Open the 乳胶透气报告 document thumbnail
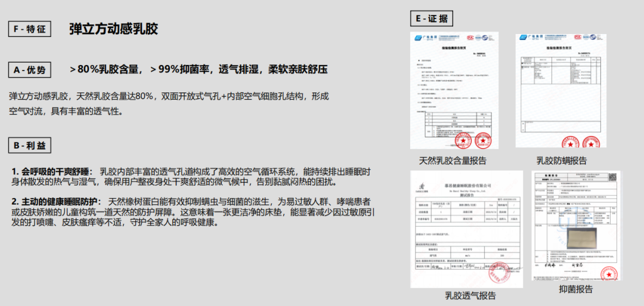The image size is (644, 306). coord(466,229)
